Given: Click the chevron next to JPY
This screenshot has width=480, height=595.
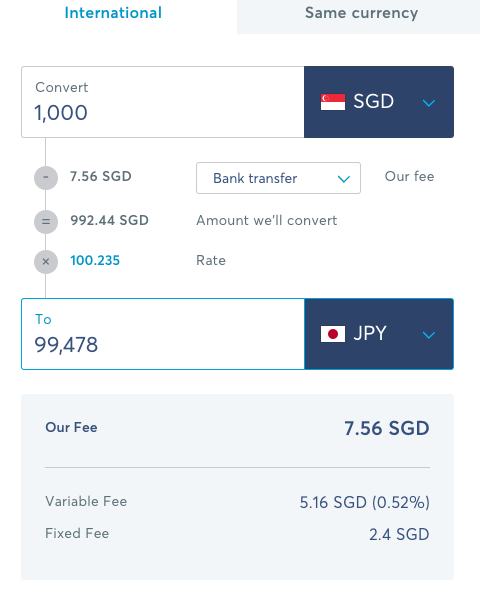Looking at the screenshot, I should 429,335.
